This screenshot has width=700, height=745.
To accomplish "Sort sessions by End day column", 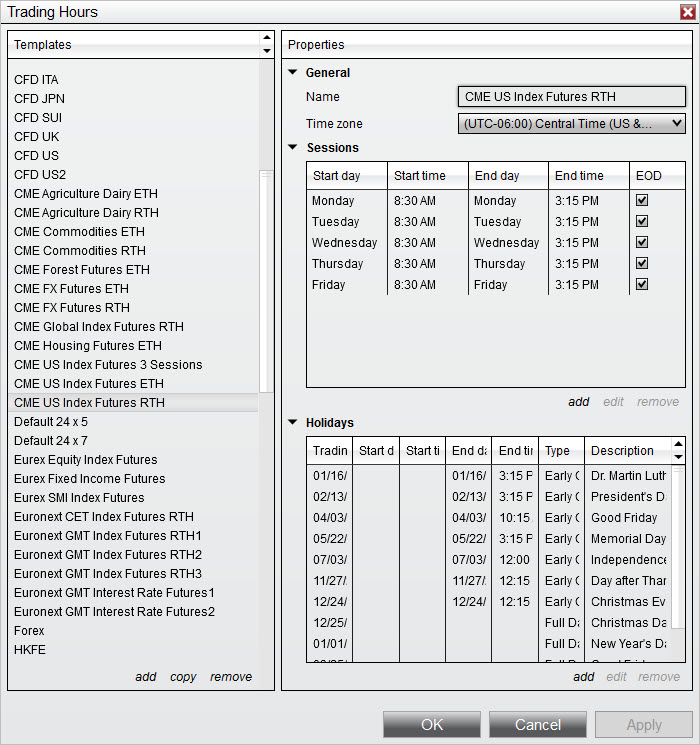I will pyautogui.click(x=508, y=176).
